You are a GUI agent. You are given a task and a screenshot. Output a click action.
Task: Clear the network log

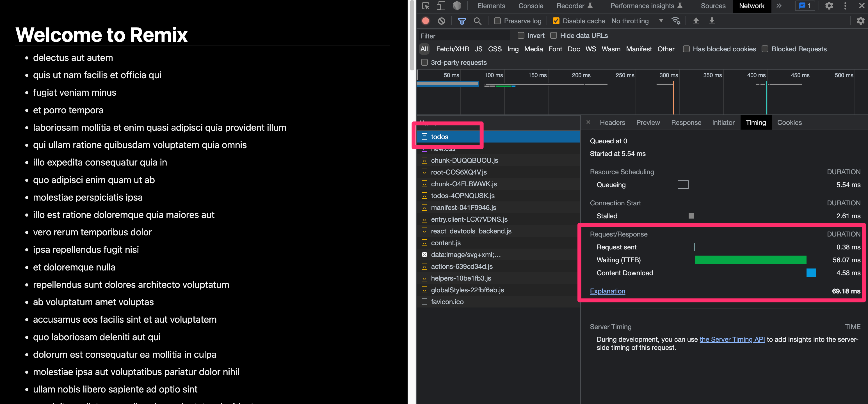click(x=441, y=21)
